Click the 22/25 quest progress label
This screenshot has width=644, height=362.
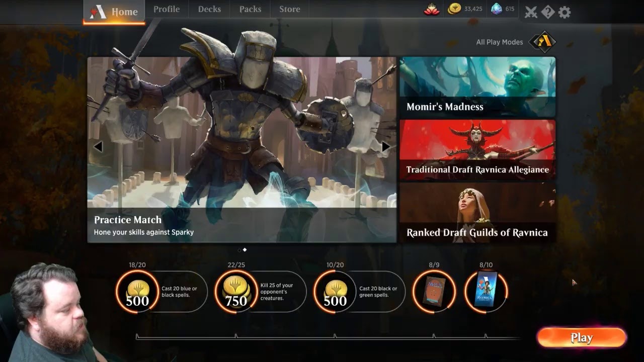(x=236, y=265)
